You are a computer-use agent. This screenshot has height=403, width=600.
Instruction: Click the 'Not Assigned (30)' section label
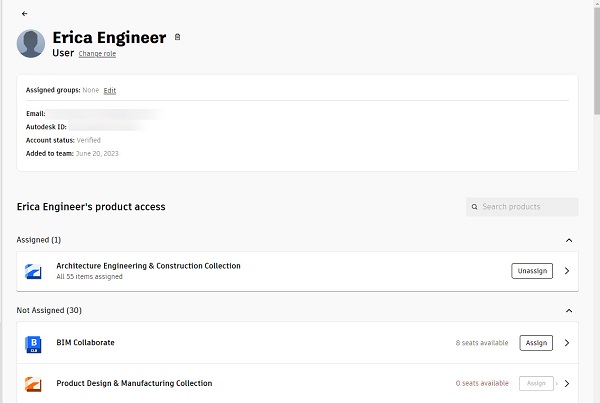click(x=49, y=310)
